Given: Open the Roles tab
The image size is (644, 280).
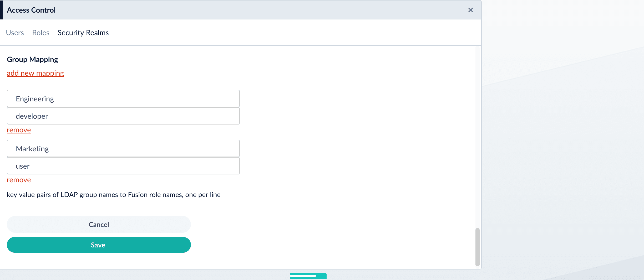Looking at the screenshot, I should coord(41,33).
